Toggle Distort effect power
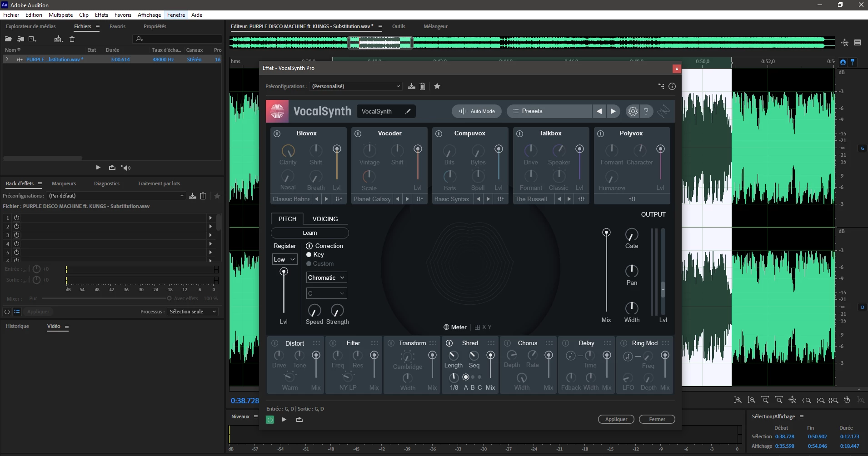868x456 pixels. (x=274, y=343)
